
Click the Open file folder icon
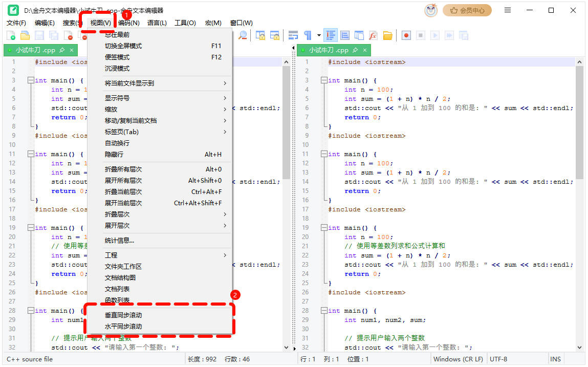(25, 36)
